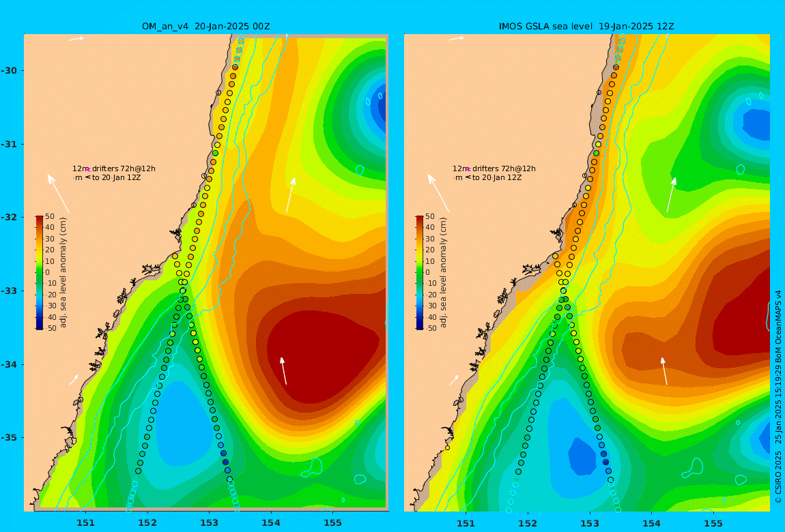
Task: Click "12m drifters 72h@12h" legend in left map
Action: click(x=113, y=168)
